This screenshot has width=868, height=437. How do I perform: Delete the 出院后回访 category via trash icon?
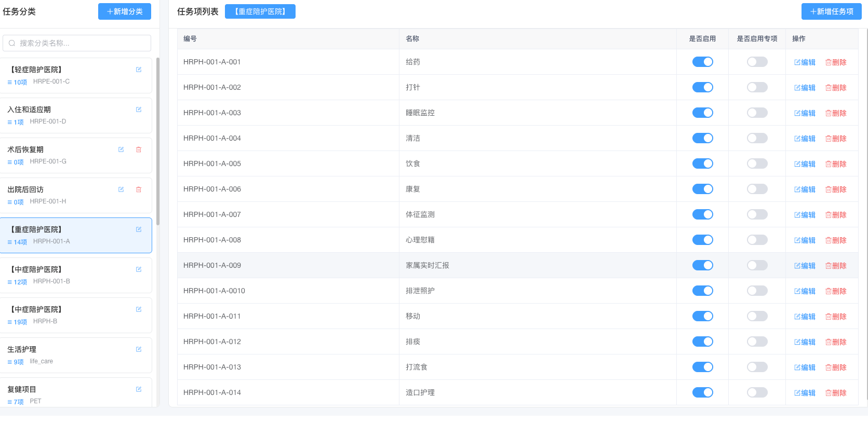139,189
